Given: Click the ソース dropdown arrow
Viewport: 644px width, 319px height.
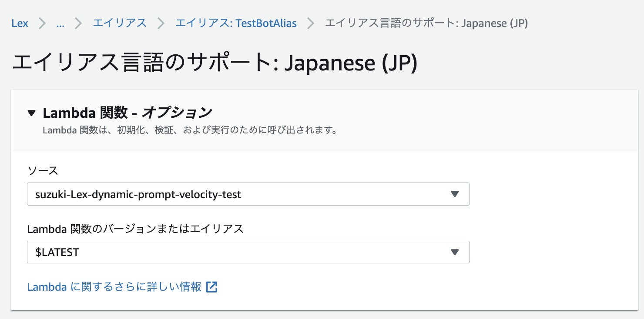Looking at the screenshot, I should (455, 194).
